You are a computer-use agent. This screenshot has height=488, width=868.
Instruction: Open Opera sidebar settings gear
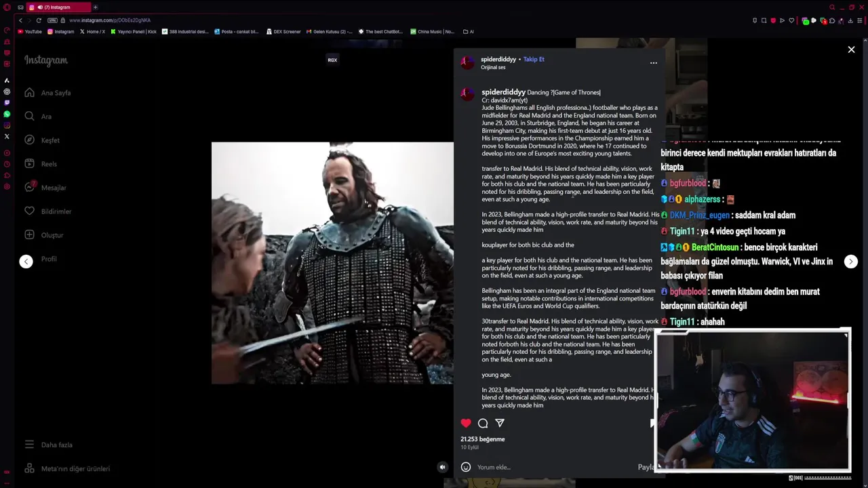[7, 187]
